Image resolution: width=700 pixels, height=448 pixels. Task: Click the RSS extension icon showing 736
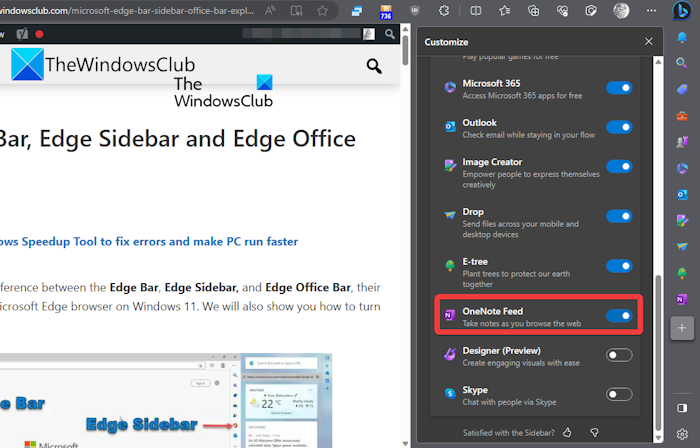[x=386, y=12]
